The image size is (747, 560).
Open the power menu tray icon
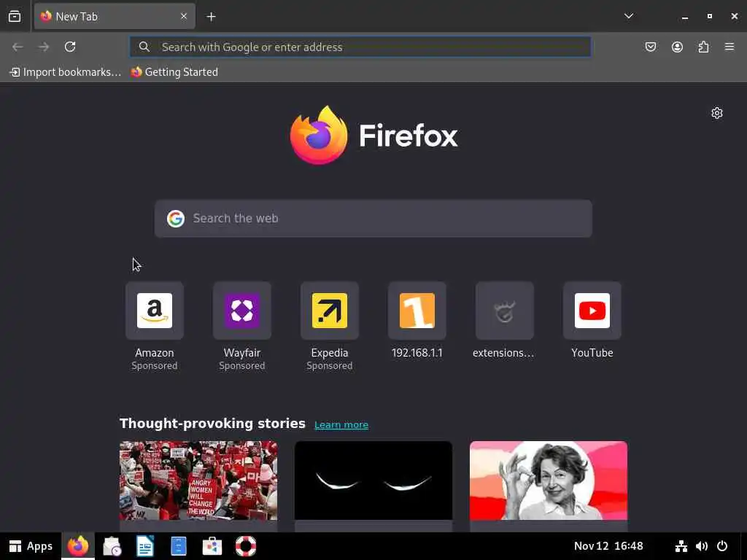pos(722,546)
